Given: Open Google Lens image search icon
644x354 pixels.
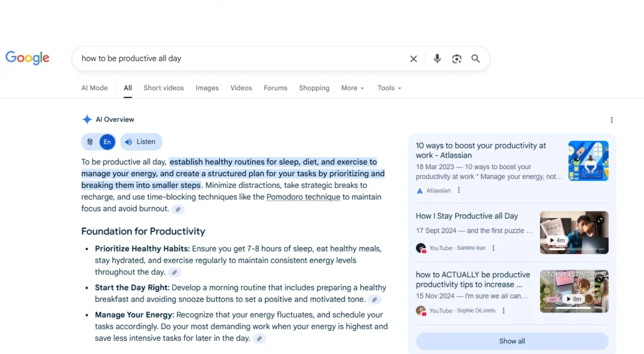Looking at the screenshot, I should [457, 58].
